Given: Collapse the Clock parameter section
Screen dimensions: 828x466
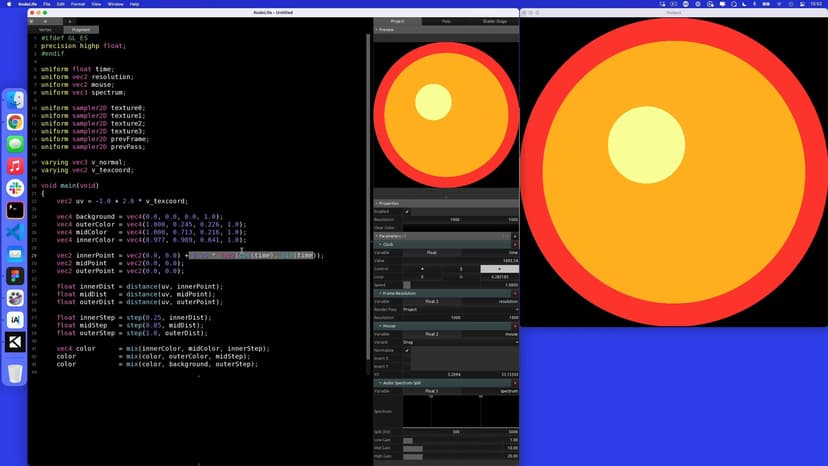Looking at the screenshot, I should pos(380,244).
